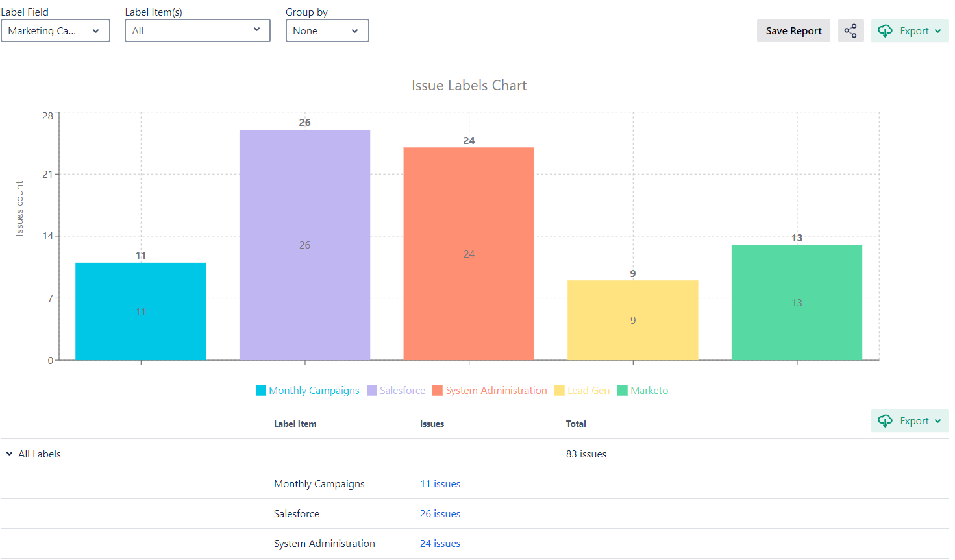
Task: Click the orange System Administration bar
Action: [469, 253]
